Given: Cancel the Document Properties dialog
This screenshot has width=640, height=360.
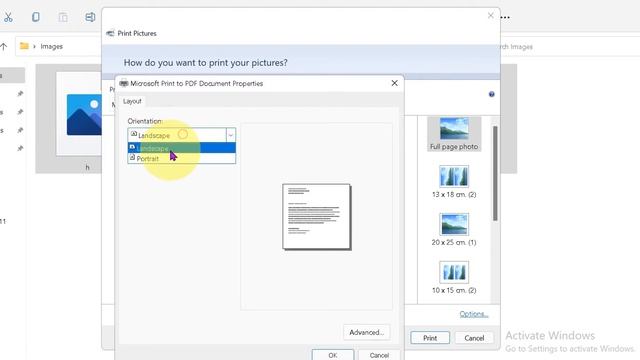Looking at the screenshot, I should click(x=379, y=355).
